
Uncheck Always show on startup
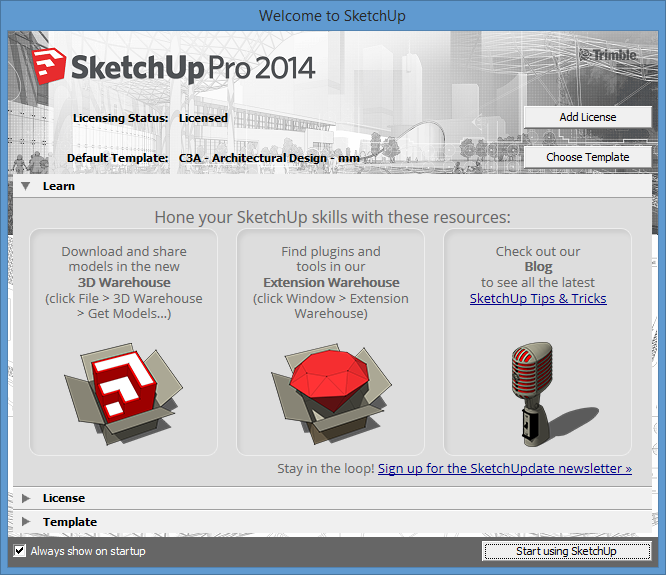tap(20, 551)
